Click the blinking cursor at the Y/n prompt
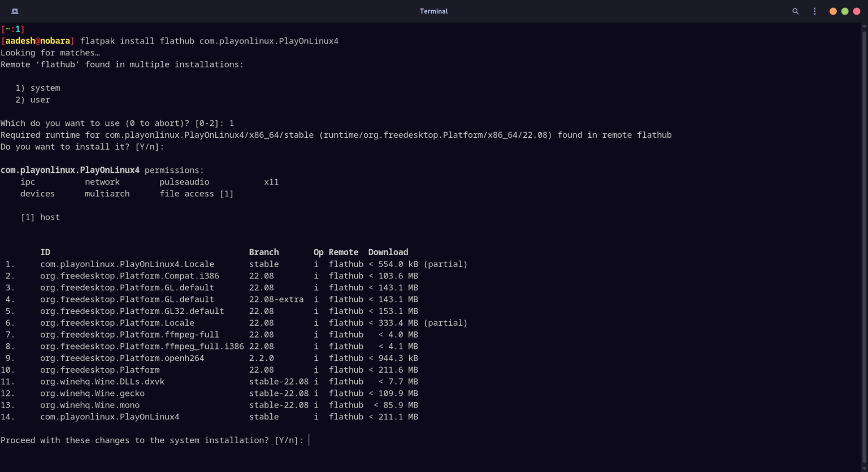The image size is (868, 472). [309, 440]
